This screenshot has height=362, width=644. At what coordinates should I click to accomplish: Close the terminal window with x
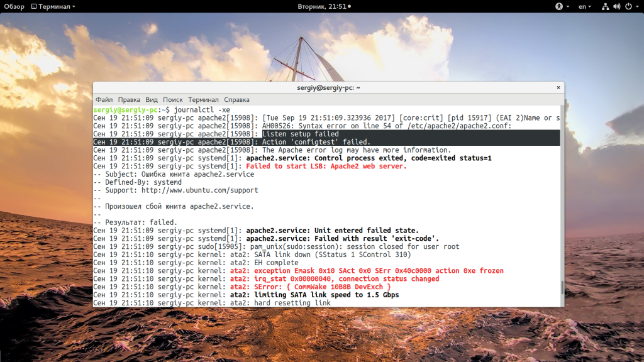tap(558, 87)
